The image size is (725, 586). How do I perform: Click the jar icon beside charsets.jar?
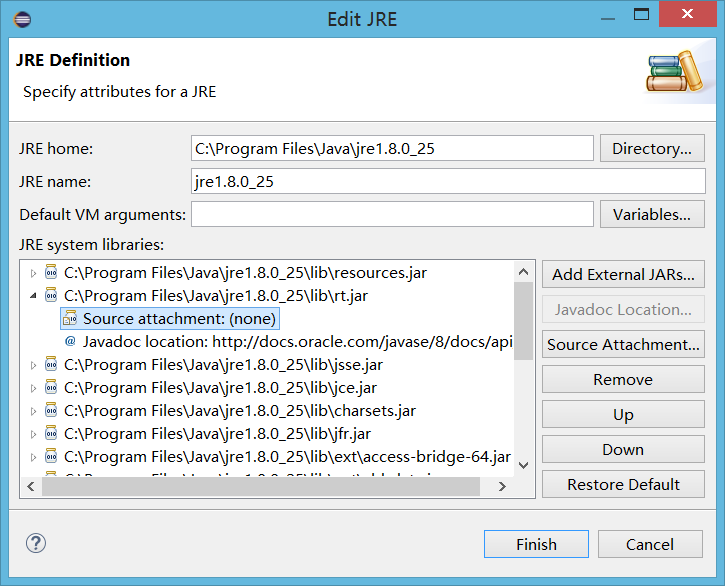click(51, 411)
